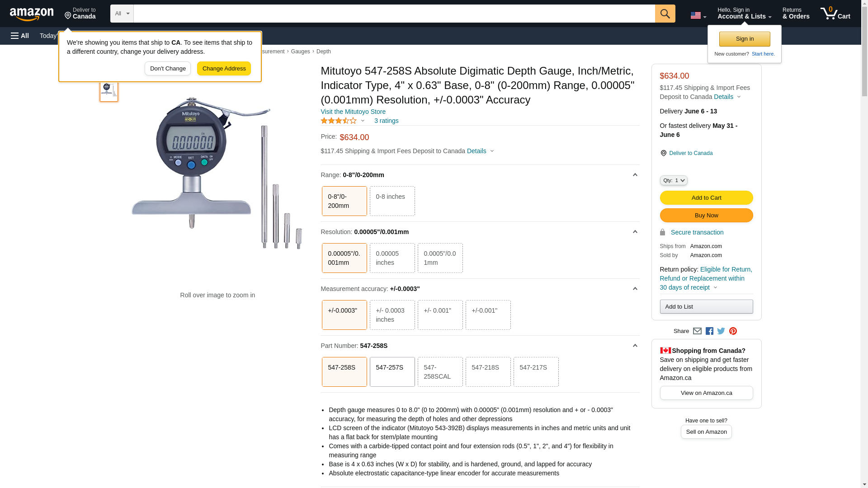Select the 0-8 inches range option

[x=392, y=201]
